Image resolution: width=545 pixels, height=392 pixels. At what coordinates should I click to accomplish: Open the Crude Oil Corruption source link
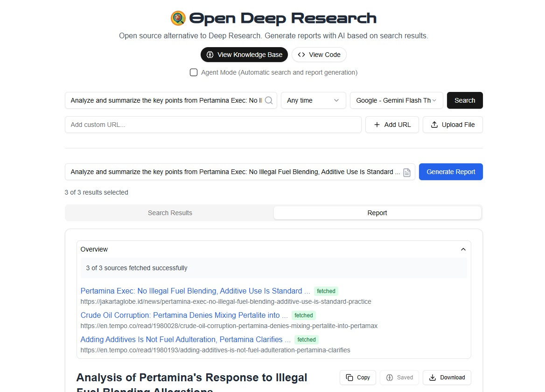(x=184, y=315)
